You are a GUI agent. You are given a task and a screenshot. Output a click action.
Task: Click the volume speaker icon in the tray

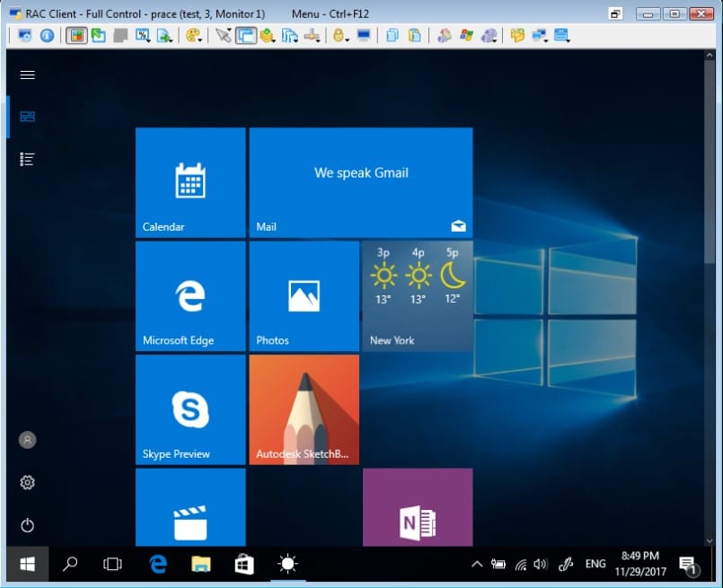point(540,564)
